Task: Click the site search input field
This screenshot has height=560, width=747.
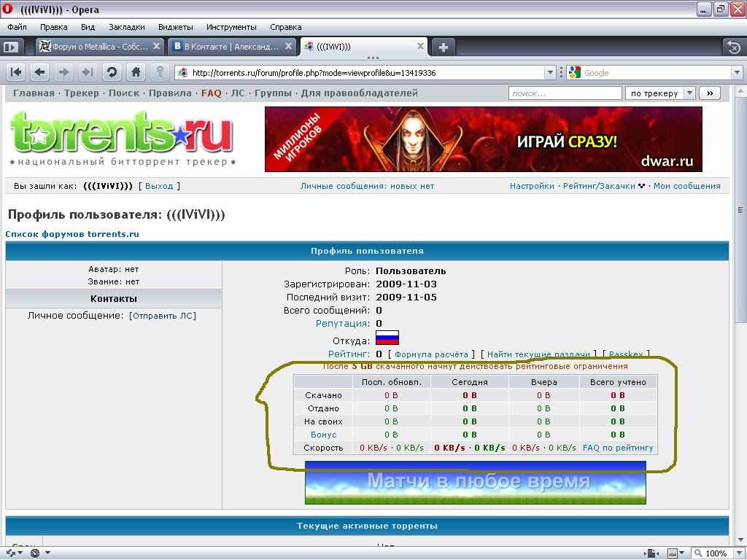Action: [x=565, y=93]
